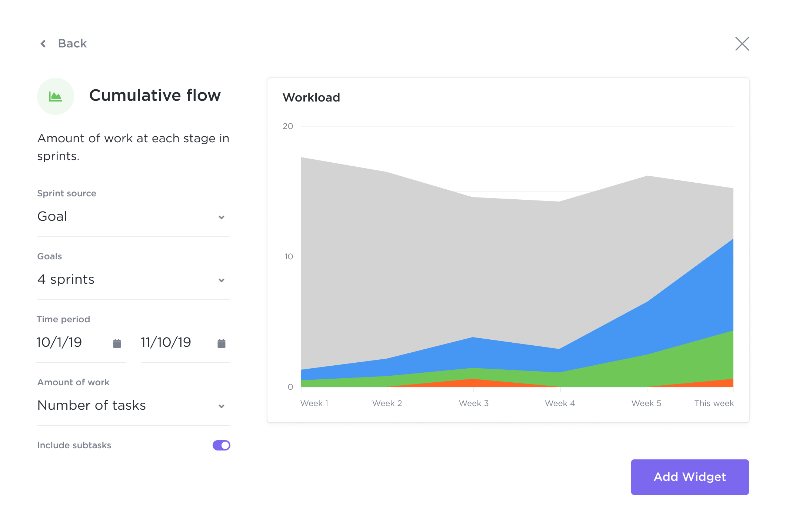Click the 11/10/19 end date field
786x532 pixels.
pyautogui.click(x=166, y=342)
